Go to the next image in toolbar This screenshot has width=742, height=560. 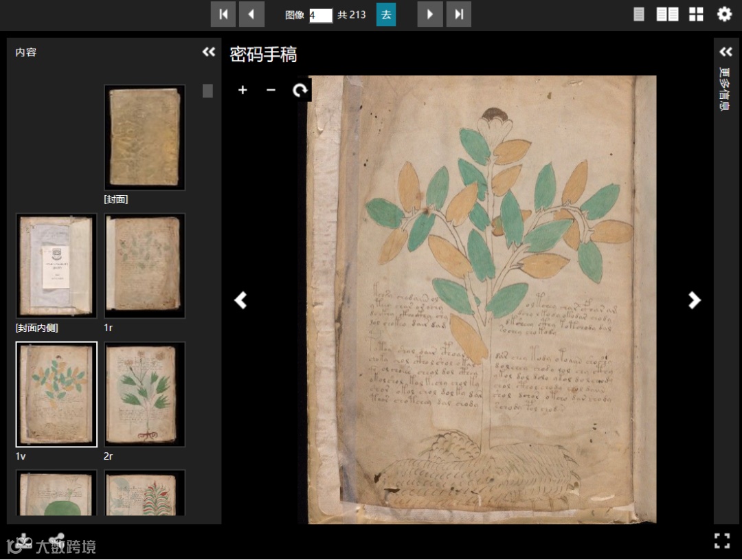430,14
